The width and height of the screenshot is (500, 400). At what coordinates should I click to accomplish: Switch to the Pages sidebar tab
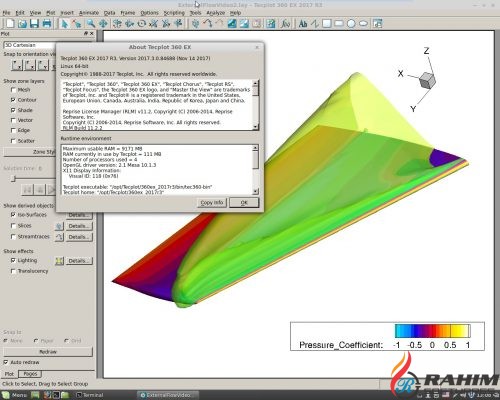[x=30, y=374]
